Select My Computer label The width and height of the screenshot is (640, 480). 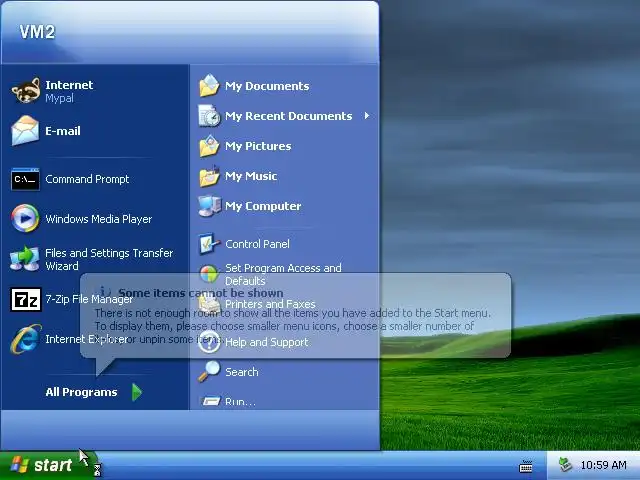click(263, 206)
